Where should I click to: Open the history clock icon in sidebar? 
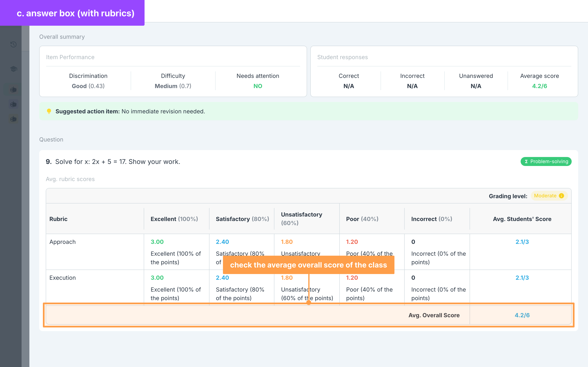click(13, 44)
